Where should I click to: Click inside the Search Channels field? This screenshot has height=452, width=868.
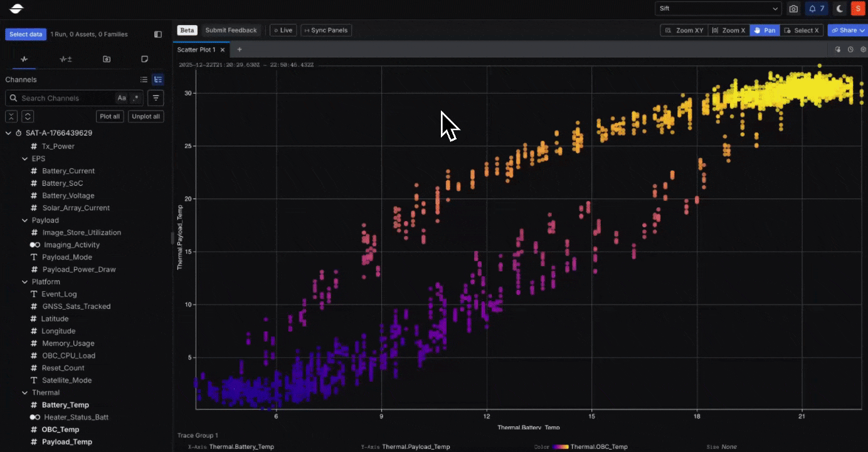point(63,98)
